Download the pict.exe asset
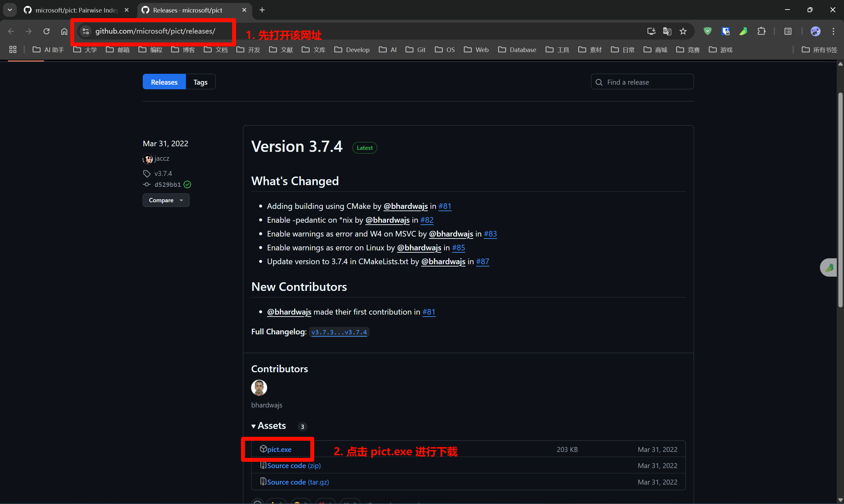Image resolution: width=844 pixels, height=504 pixels. (279, 449)
